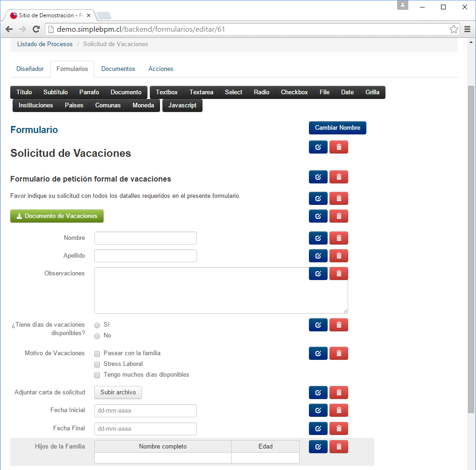This screenshot has height=470, width=476.
Task: Check Pasear con la familia
Action: tap(97, 354)
